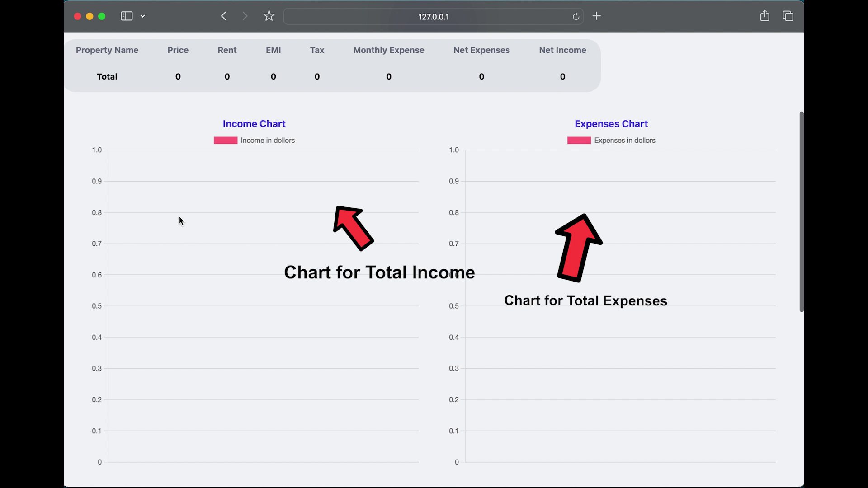This screenshot has width=868, height=488.
Task: Open the sidebar options chevron
Action: point(143,16)
